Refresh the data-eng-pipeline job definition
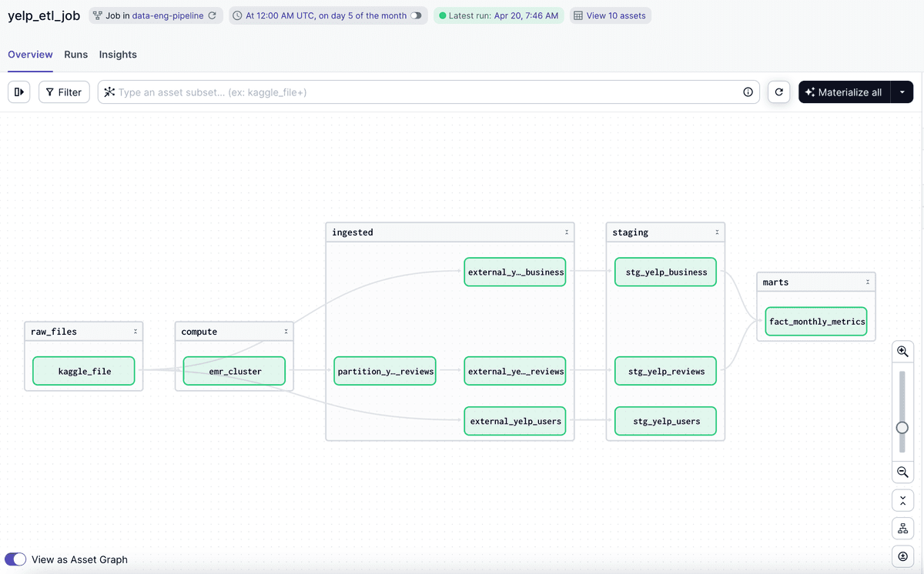Viewport: 924px width, 574px height. tap(213, 15)
